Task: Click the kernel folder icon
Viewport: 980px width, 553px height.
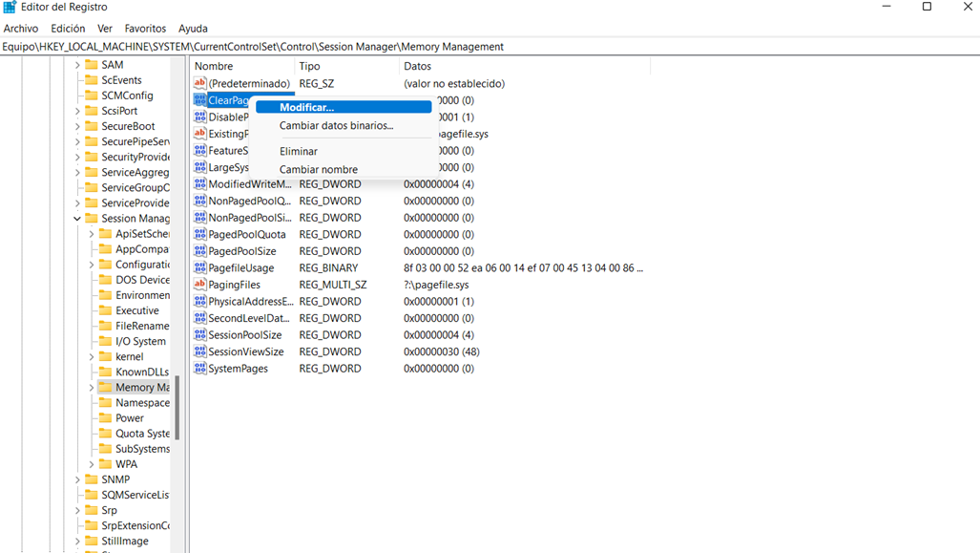Action: coord(105,356)
